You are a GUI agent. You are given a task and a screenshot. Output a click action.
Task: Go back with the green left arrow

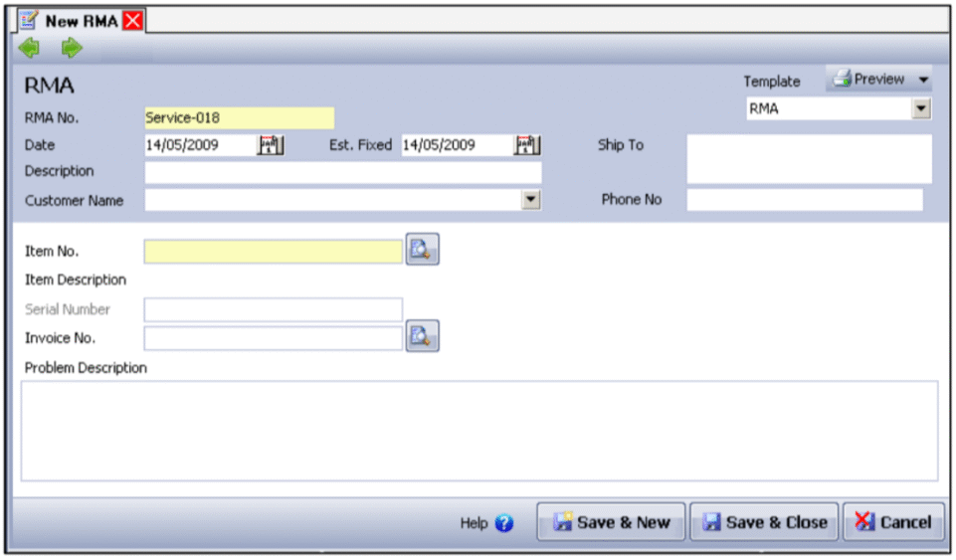(x=29, y=48)
